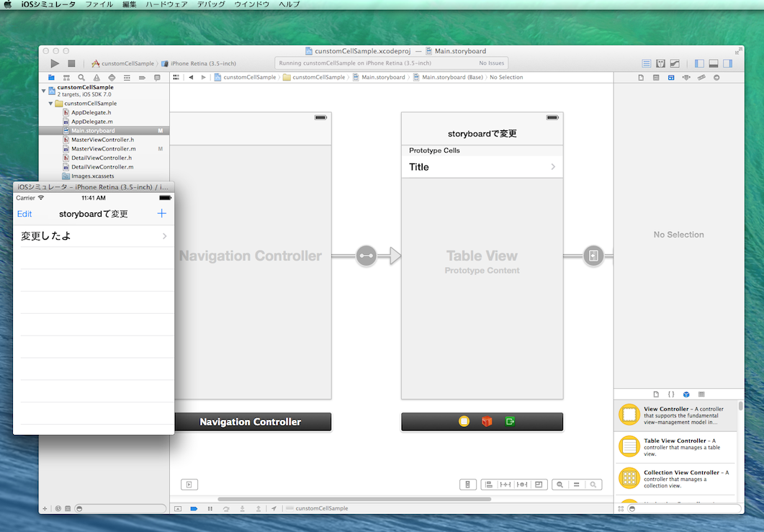Show the Quick Help inspector
The width and height of the screenshot is (764, 532).
tap(656, 78)
